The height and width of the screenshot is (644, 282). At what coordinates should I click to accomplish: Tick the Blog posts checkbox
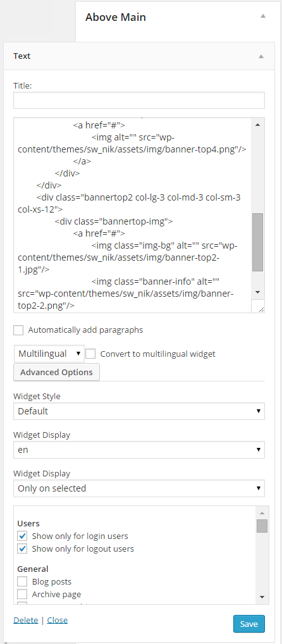click(22, 581)
